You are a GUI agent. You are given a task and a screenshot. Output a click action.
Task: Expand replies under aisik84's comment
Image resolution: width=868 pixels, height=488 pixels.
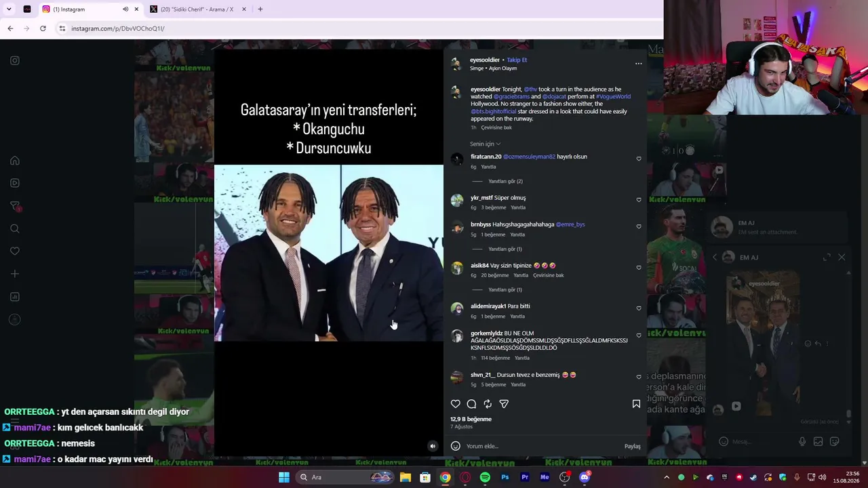(505, 289)
